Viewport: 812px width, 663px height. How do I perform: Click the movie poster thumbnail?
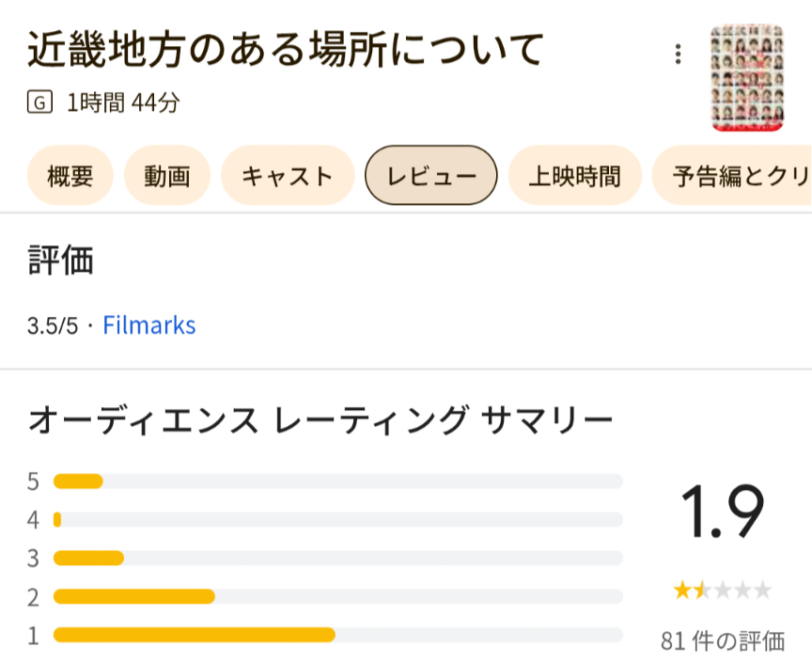tap(747, 77)
